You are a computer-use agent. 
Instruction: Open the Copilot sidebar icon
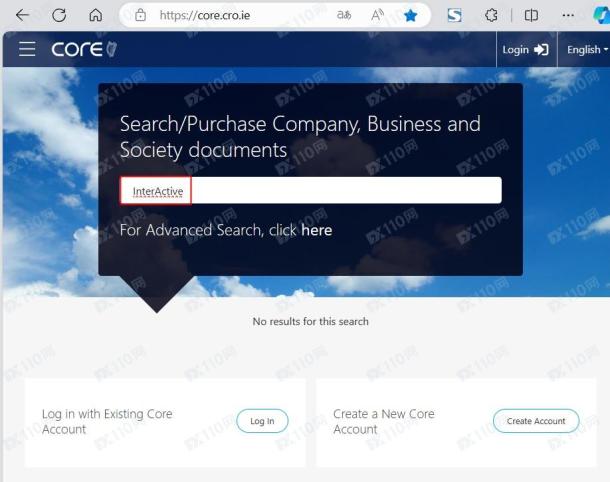pyautogui.click(x=601, y=16)
